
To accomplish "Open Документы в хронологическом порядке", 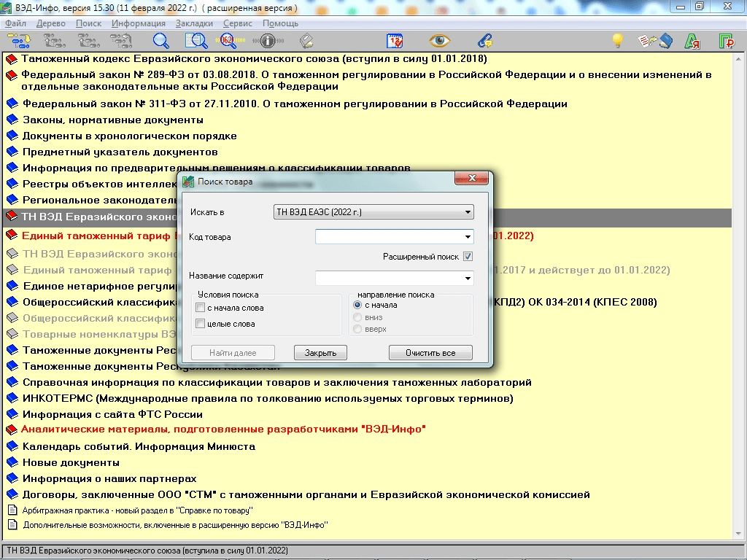I will click(130, 136).
